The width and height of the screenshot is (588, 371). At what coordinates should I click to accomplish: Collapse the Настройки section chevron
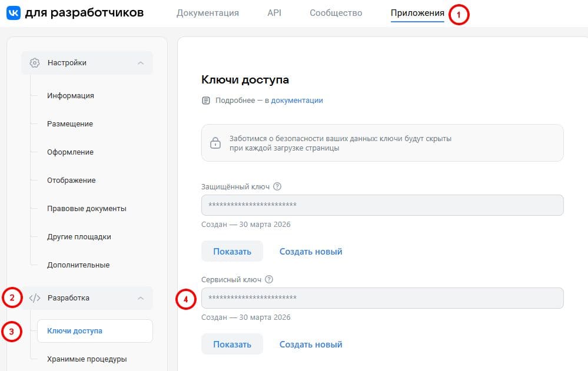coord(140,63)
